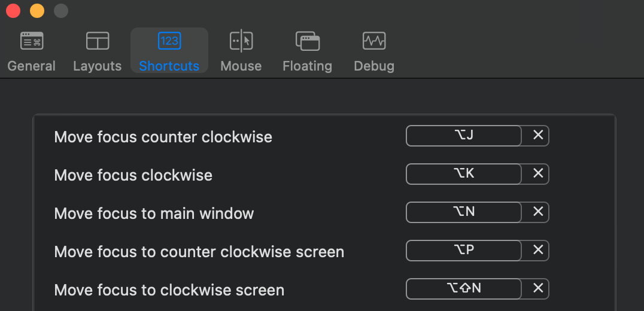The height and width of the screenshot is (311, 644).
Task: Switch to the Layouts tab
Action: (97, 50)
